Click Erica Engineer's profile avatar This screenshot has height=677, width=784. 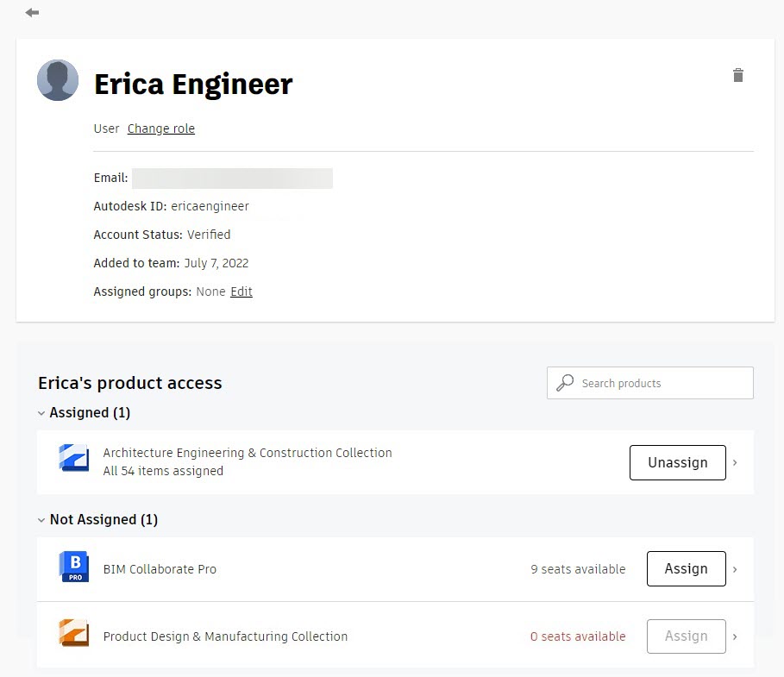58,80
